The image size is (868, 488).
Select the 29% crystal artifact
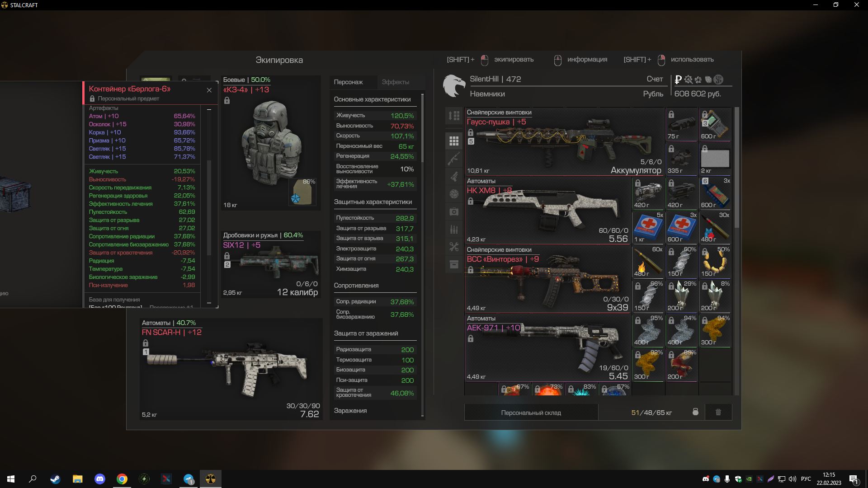[x=682, y=296]
